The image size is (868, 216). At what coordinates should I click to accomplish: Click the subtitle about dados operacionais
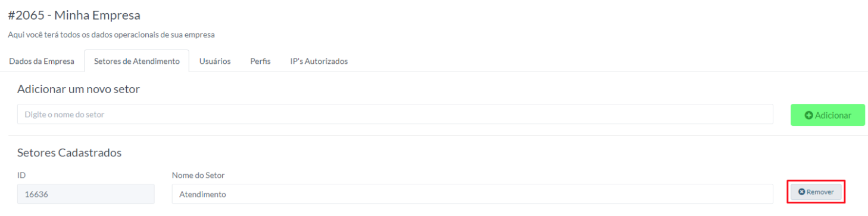point(111,35)
